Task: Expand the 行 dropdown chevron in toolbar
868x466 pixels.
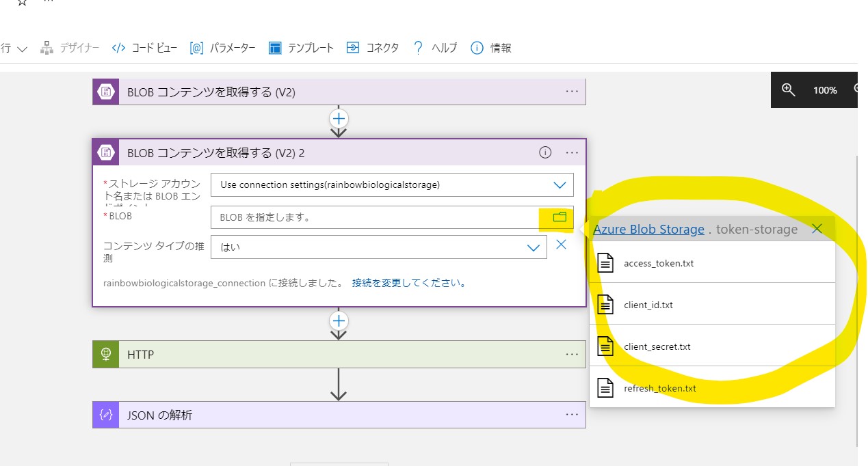Action: (x=22, y=49)
